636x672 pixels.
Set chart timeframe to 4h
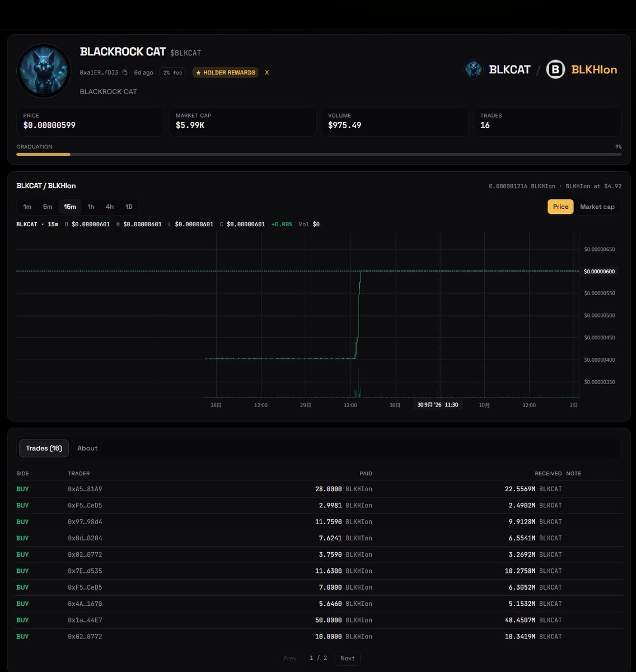point(110,207)
